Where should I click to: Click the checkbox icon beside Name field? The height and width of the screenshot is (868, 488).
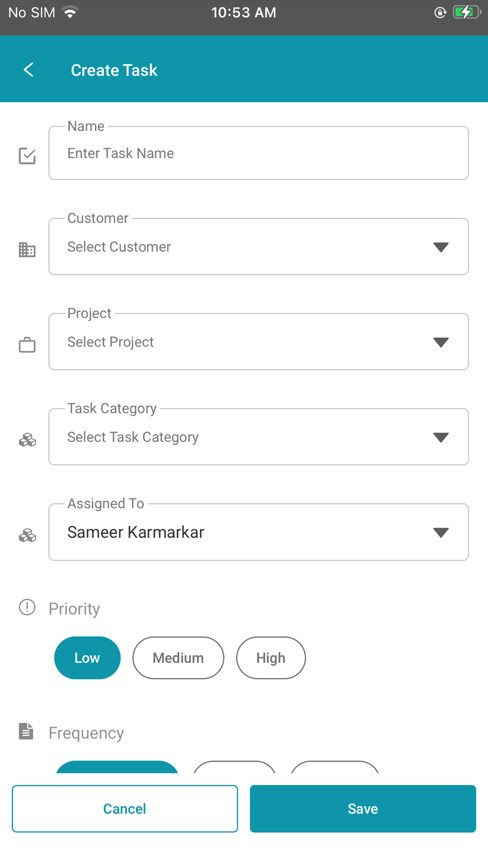pyautogui.click(x=27, y=156)
